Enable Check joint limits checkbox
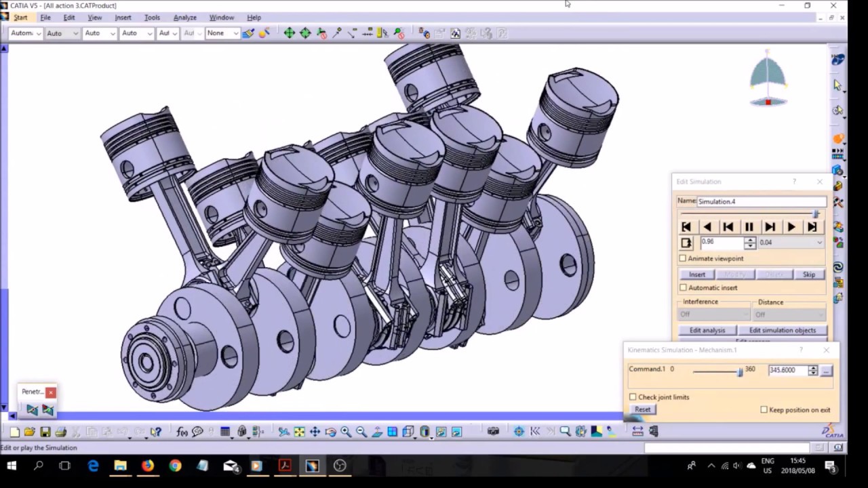This screenshot has width=868, height=488. pyautogui.click(x=633, y=397)
